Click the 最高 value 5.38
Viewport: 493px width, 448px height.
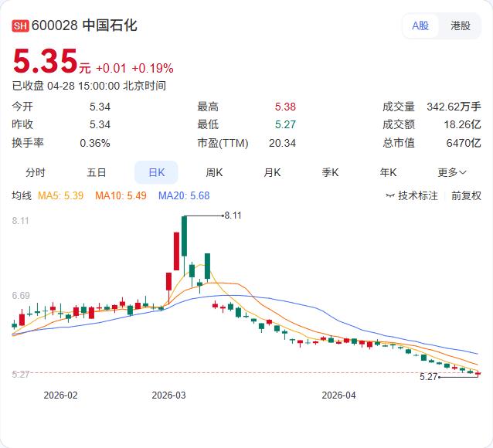(285, 107)
